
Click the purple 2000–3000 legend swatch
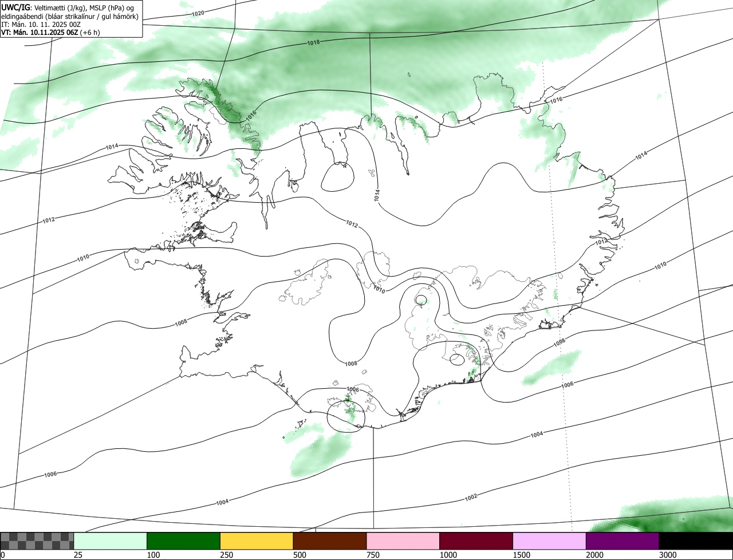tap(622, 541)
